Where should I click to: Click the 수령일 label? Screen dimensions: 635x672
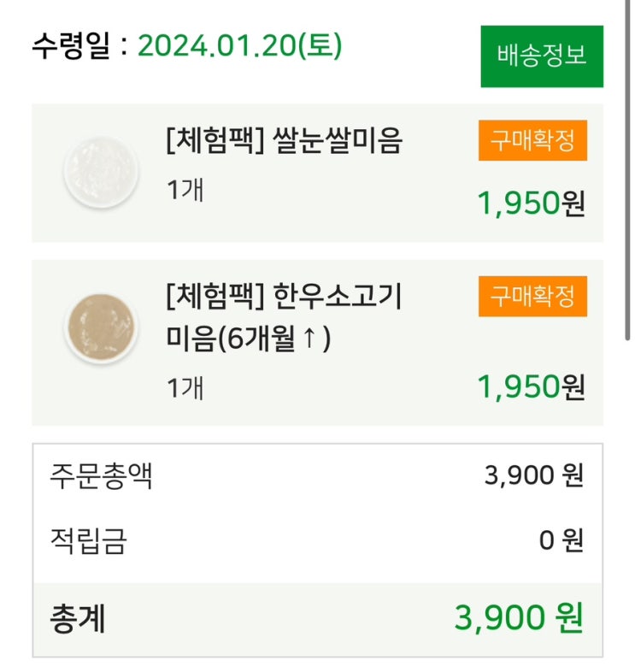pos(71,45)
